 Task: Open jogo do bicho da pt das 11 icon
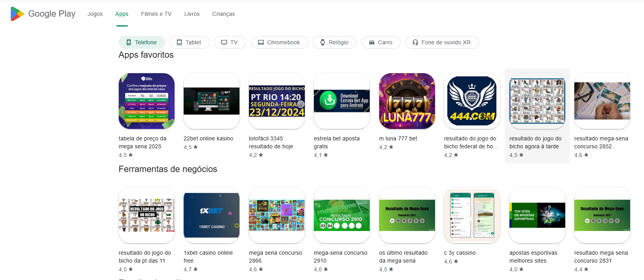[146, 215]
